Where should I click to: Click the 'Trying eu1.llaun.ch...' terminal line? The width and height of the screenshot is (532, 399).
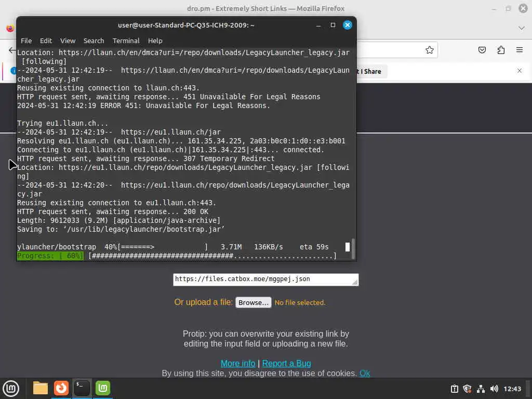tap(62, 123)
